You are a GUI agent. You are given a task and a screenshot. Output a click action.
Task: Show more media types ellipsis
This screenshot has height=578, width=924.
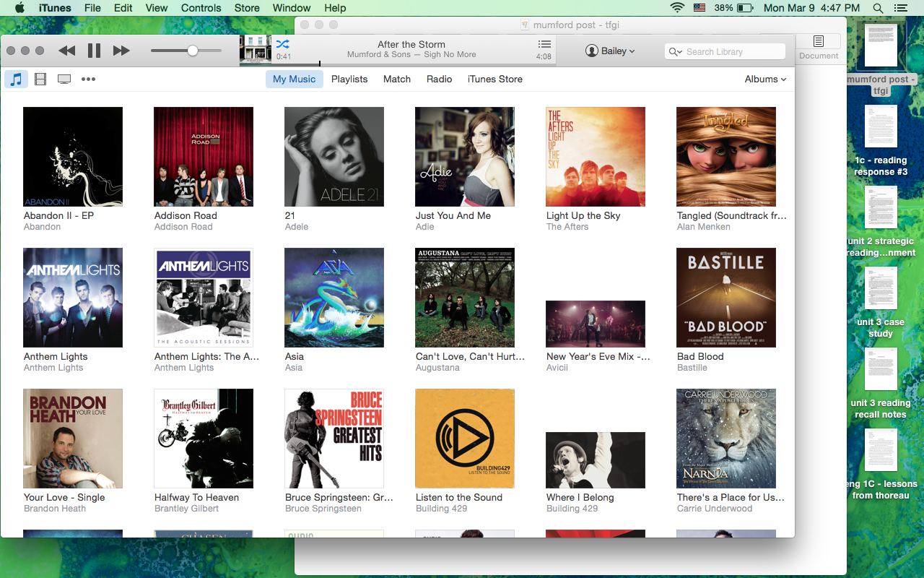(x=88, y=79)
